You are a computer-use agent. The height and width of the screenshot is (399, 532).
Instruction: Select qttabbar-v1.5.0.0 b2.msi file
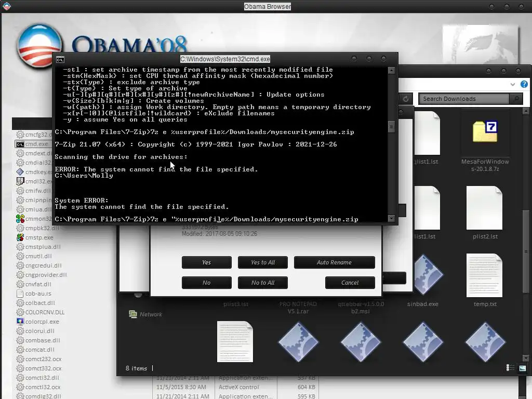(361, 308)
